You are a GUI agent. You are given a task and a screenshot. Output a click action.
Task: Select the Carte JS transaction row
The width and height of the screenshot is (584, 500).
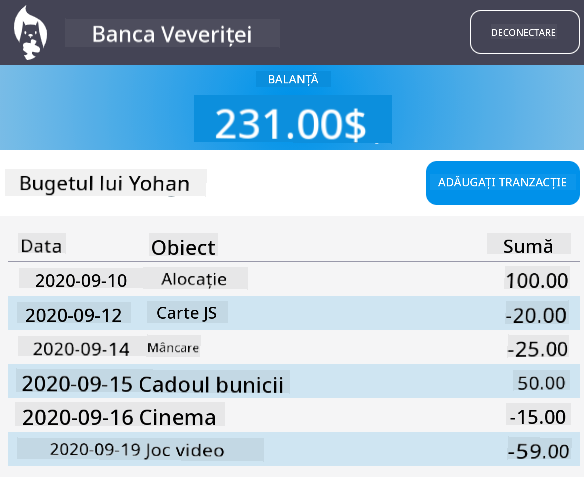293,313
